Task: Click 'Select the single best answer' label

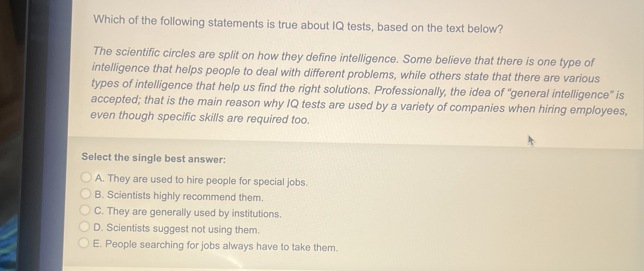Action: 153,157
